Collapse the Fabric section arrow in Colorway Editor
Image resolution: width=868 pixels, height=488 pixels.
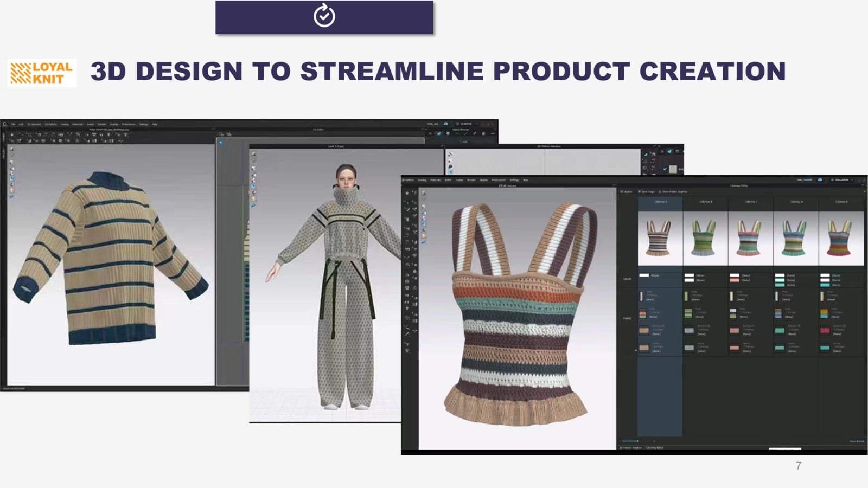(x=636, y=350)
